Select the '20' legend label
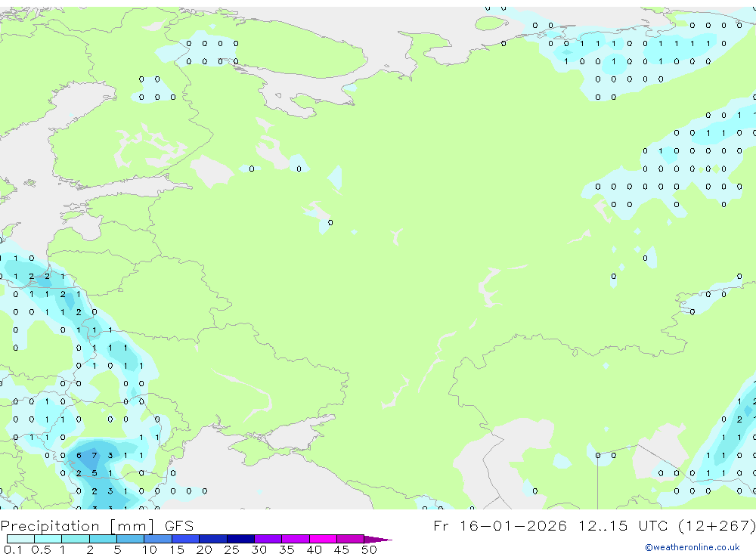756x554 pixels. 204,549
